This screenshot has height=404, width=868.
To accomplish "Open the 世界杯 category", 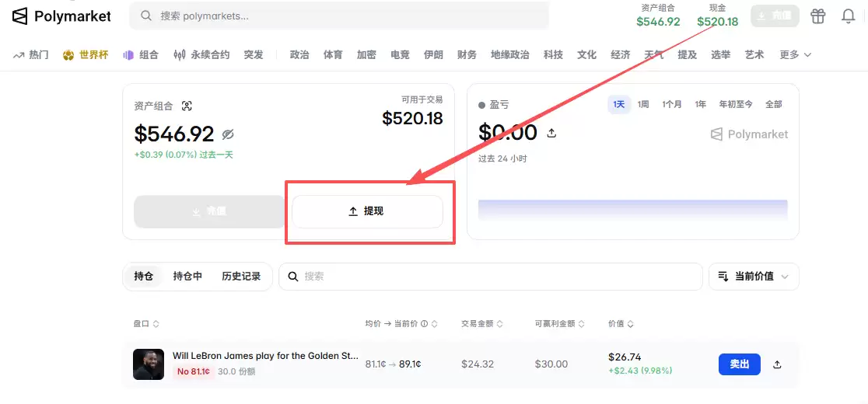I will pyautogui.click(x=86, y=54).
